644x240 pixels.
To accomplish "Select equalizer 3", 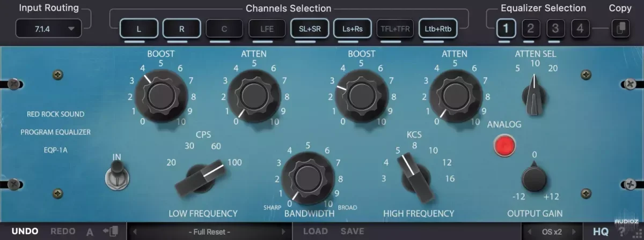I will (x=555, y=28).
